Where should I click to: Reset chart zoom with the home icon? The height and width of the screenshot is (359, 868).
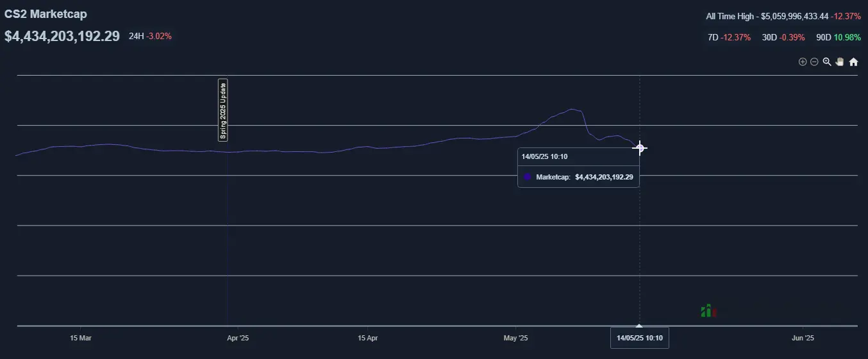tap(853, 62)
